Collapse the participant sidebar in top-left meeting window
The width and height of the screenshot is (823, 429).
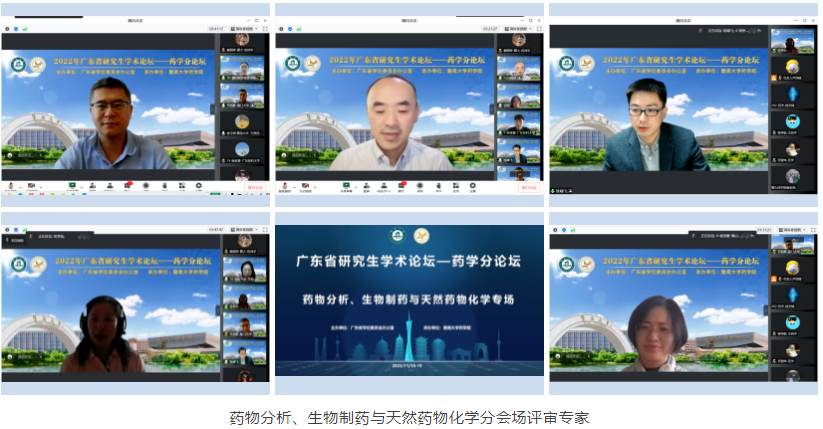[211, 108]
